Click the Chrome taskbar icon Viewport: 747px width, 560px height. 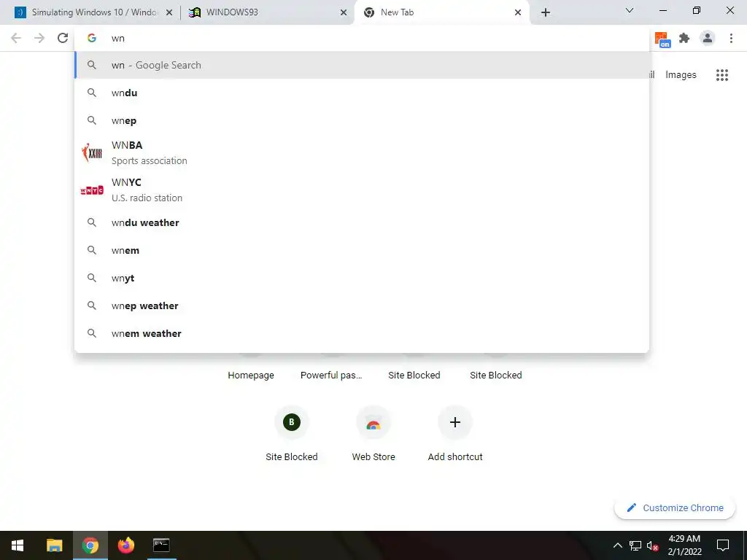[90, 545]
